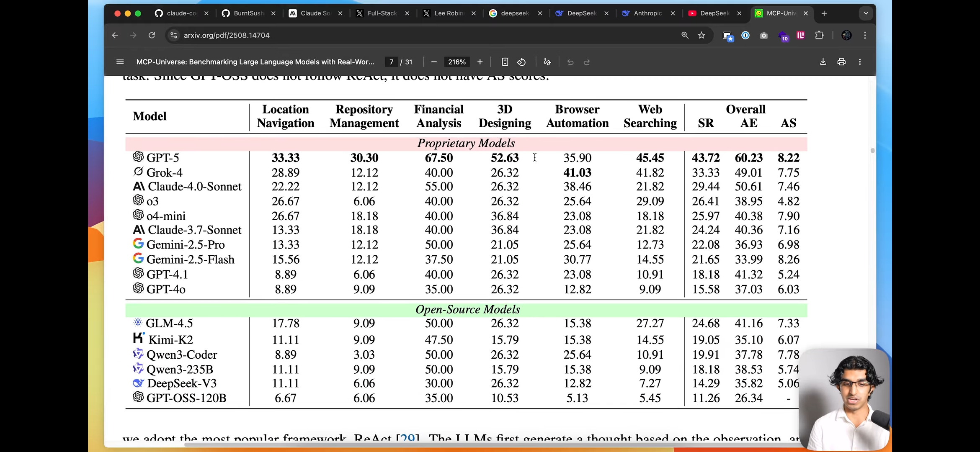Click the PDF undo icon
The width and height of the screenshot is (980, 452).
570,62
